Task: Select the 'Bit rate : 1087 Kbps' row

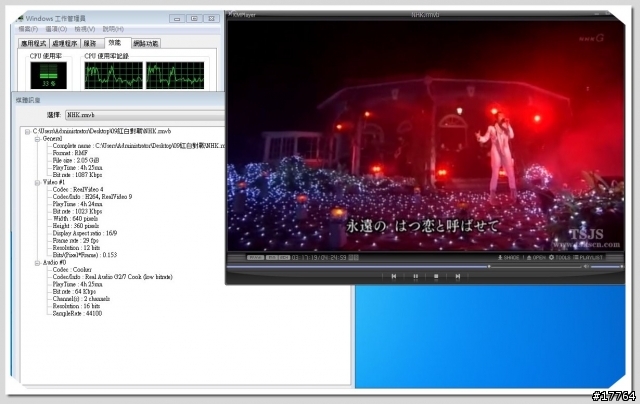Action: [x=77, y=175]
